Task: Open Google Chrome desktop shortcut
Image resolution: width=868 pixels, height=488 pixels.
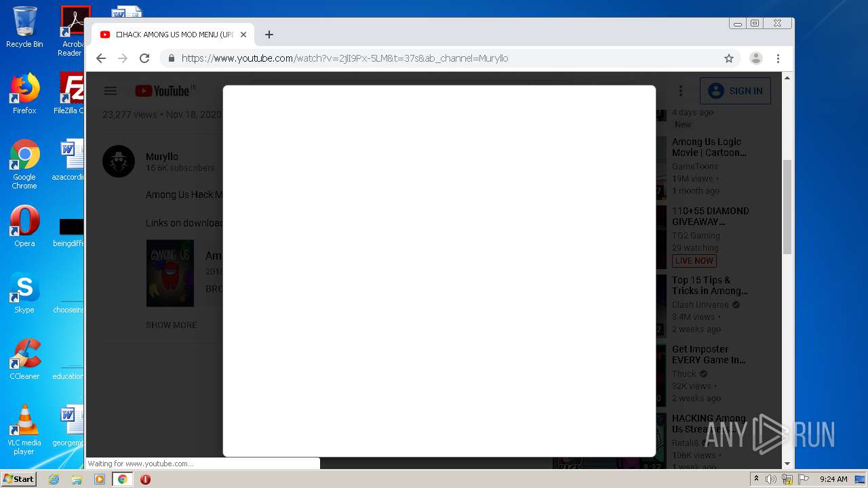Action: [x=24, y=164]
